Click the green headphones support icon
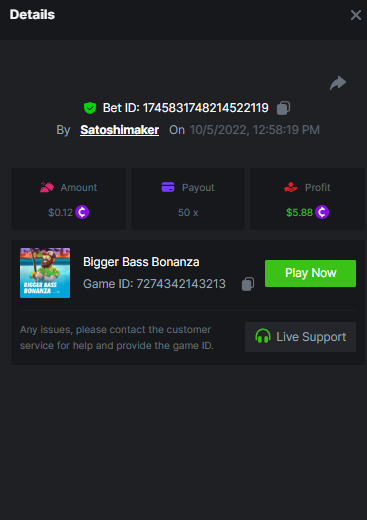 click(263, 336)
